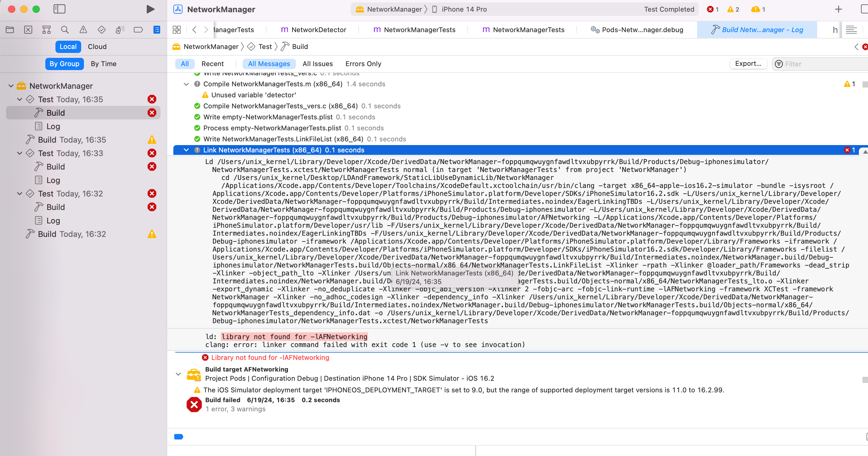Click the Export... button

[x=748, y=64]
